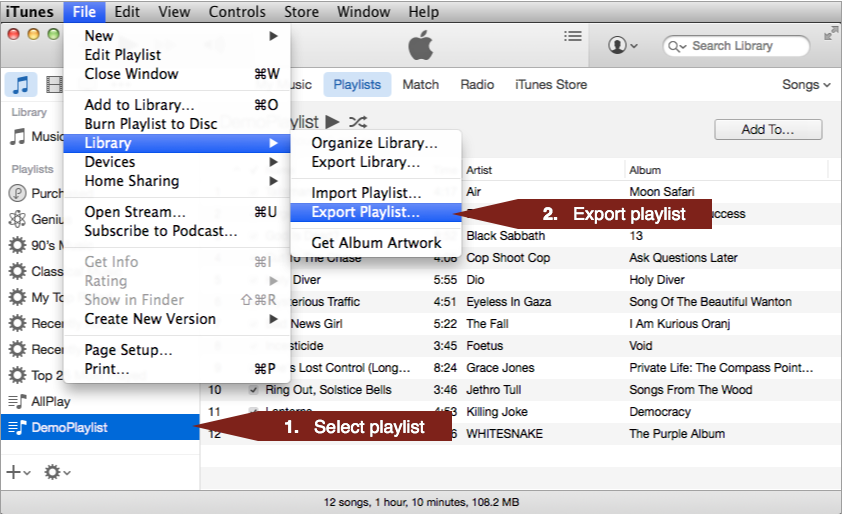Enter full screen with the arrows icon
The width and height of the screenshot is (843, 514).
coord(831,34)
